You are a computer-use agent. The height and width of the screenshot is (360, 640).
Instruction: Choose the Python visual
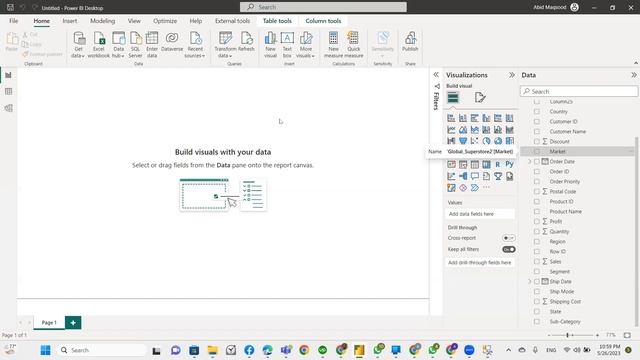coord(509,164)
